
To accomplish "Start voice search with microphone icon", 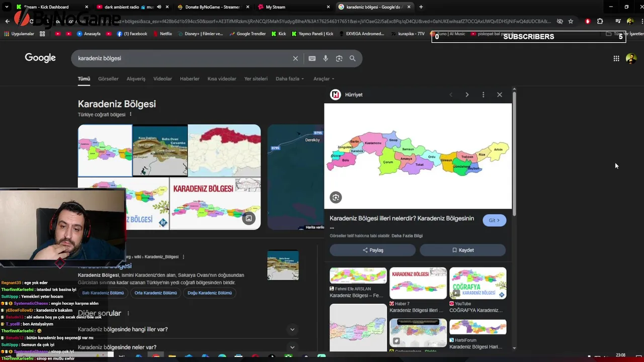I will 326,58.
